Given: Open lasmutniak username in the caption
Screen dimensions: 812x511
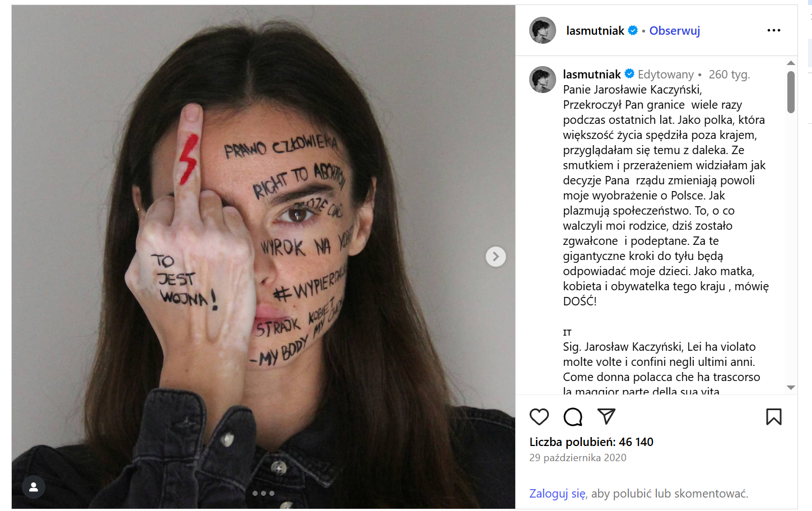Looking at the screenshot, I should (592, 74).
